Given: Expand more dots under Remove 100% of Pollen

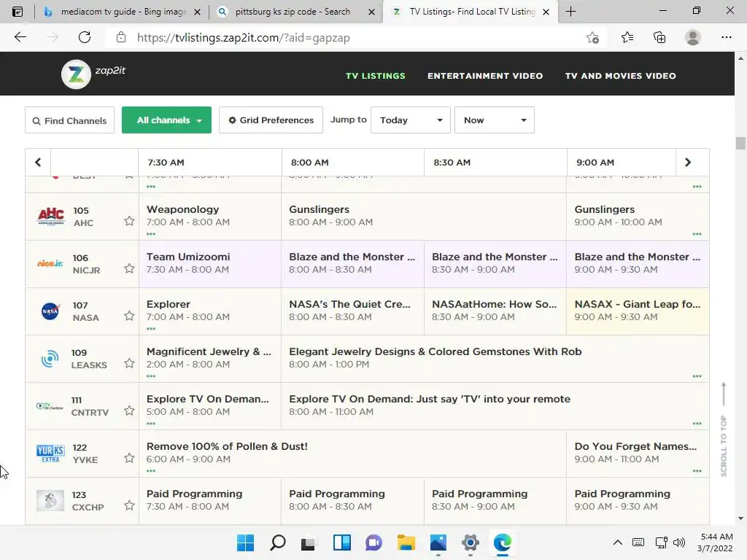Looking at the screenshot, I should pyautogui.click(x=151, y=471).
